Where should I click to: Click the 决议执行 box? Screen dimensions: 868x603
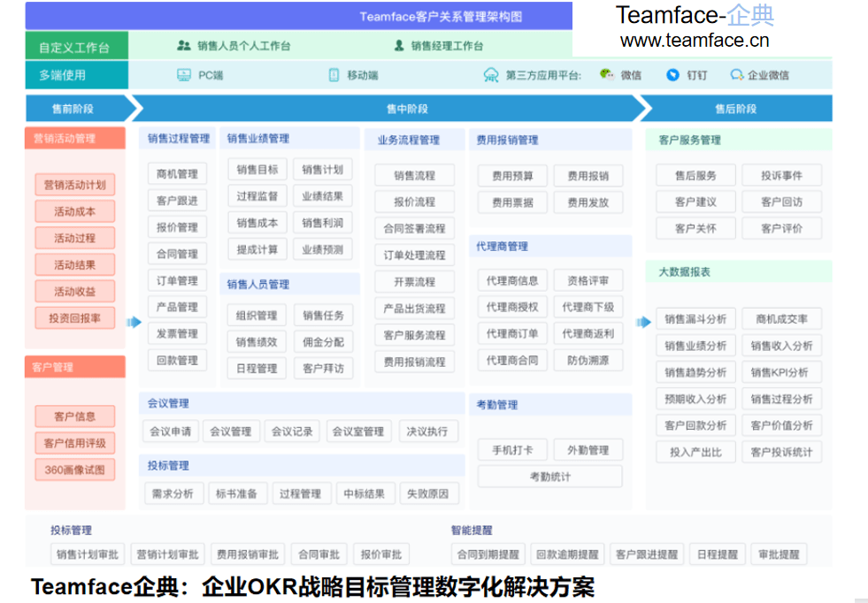[x=427, y=431]
